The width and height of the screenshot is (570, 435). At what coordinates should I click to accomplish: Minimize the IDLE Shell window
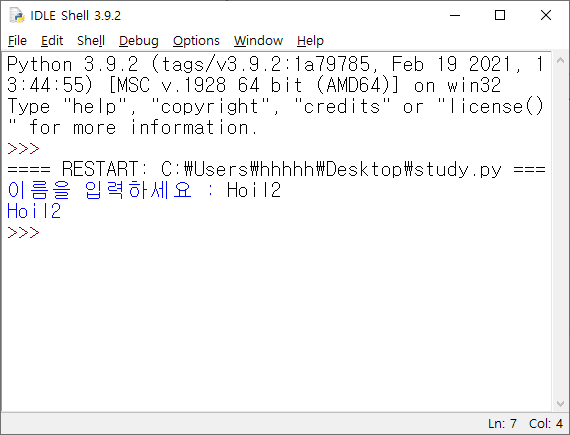pyautogui.click(x=455, y=15)
